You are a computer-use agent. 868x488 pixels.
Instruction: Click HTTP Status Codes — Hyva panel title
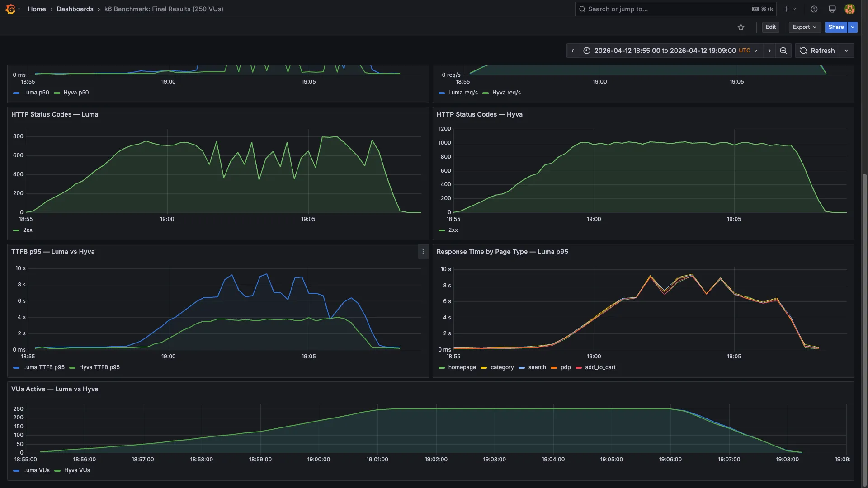click(x=480, y=114)
